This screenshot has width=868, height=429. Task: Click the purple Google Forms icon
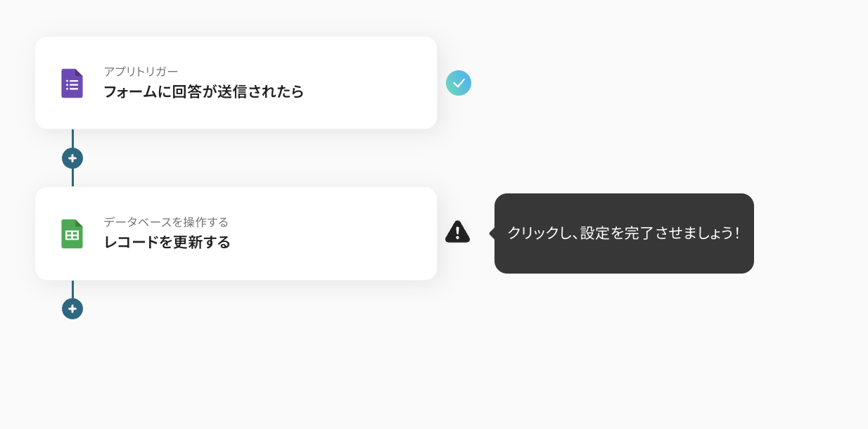[72, 83]
